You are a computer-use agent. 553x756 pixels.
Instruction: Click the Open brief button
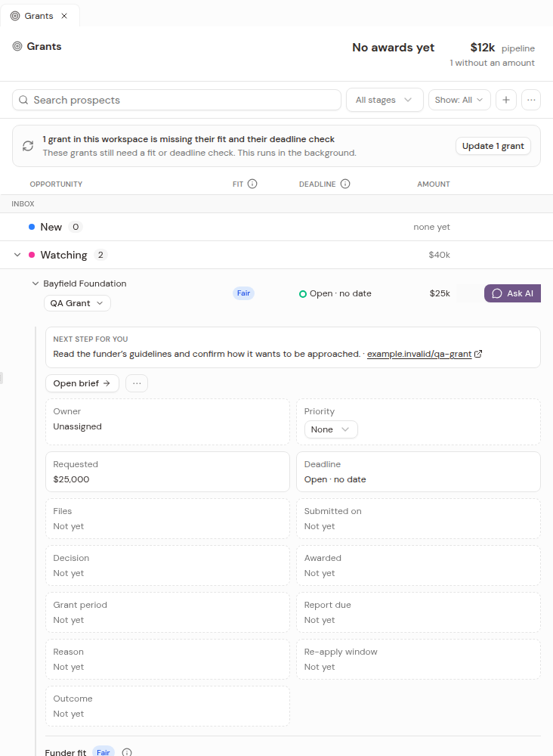[82, 383]
